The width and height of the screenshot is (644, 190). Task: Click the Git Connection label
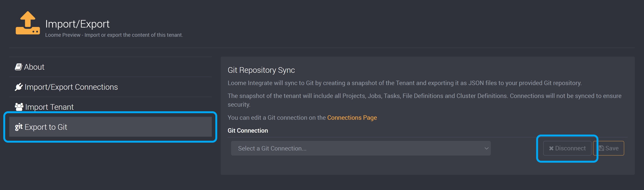[247, 131]
